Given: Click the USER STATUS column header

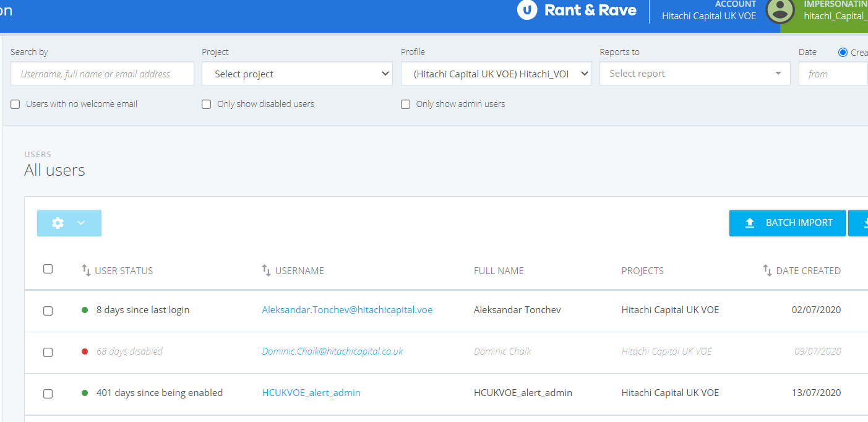Looking at the screenshot, I should (124, 271).
